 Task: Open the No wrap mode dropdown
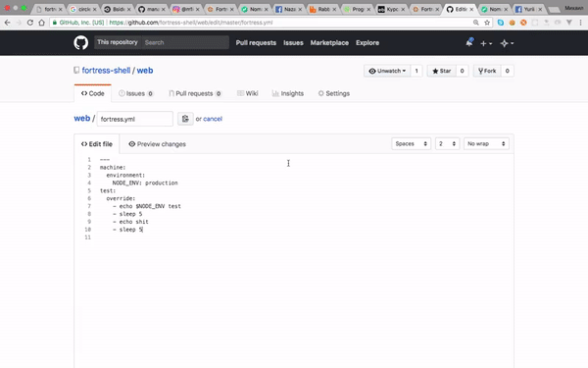click(486, 144)
